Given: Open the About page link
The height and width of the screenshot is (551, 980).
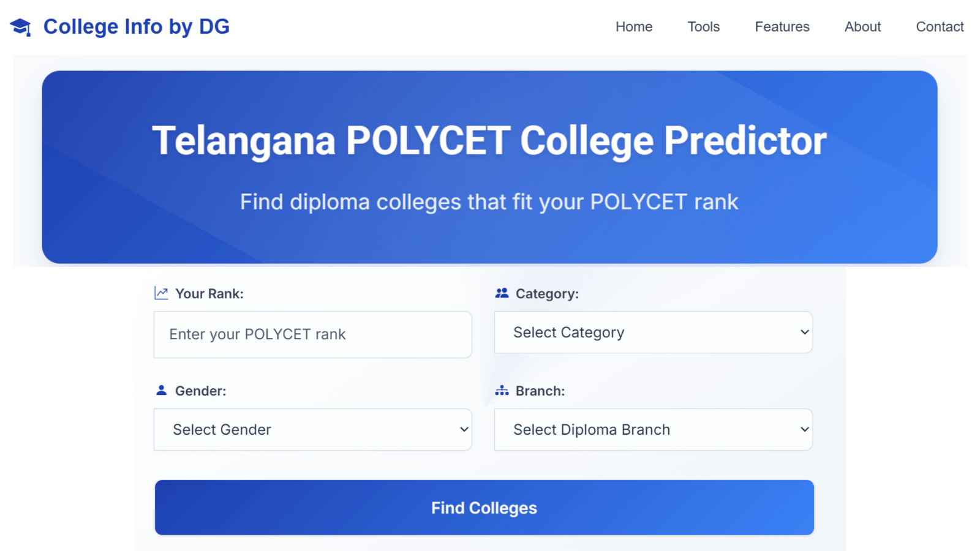Looking at the screenshot, I should (862, 26).
